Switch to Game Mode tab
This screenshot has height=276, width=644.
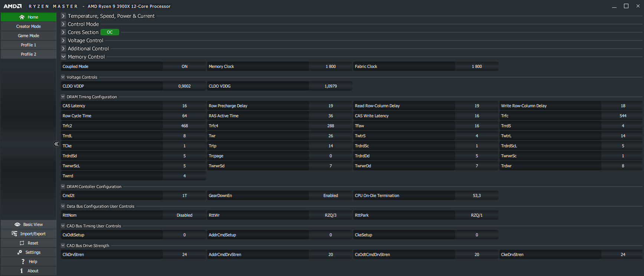point(29,36)
